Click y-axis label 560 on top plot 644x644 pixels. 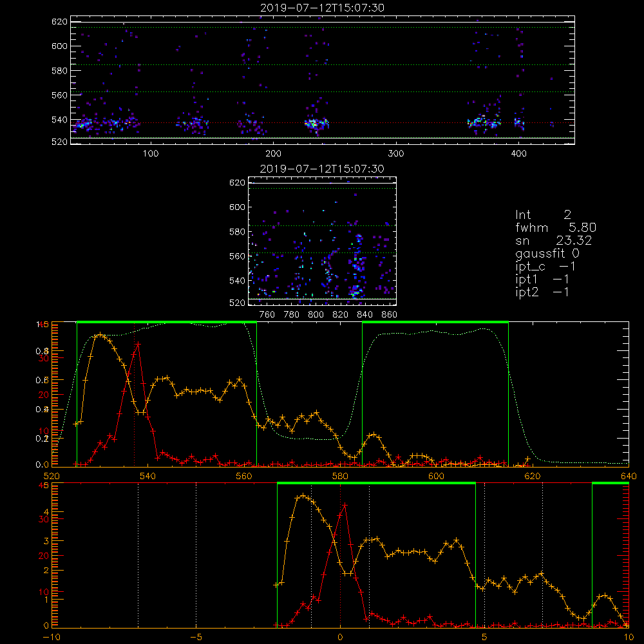click(x=59, y=95)
